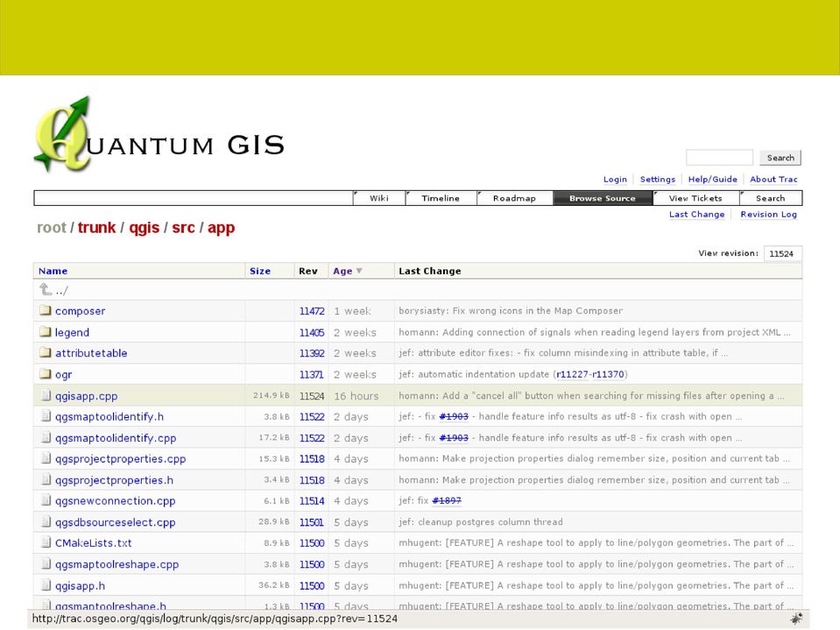The image size is (840, 630).
Task: Open ticket #1897 link
Action: pyautogui.click(x=446, y=500)
